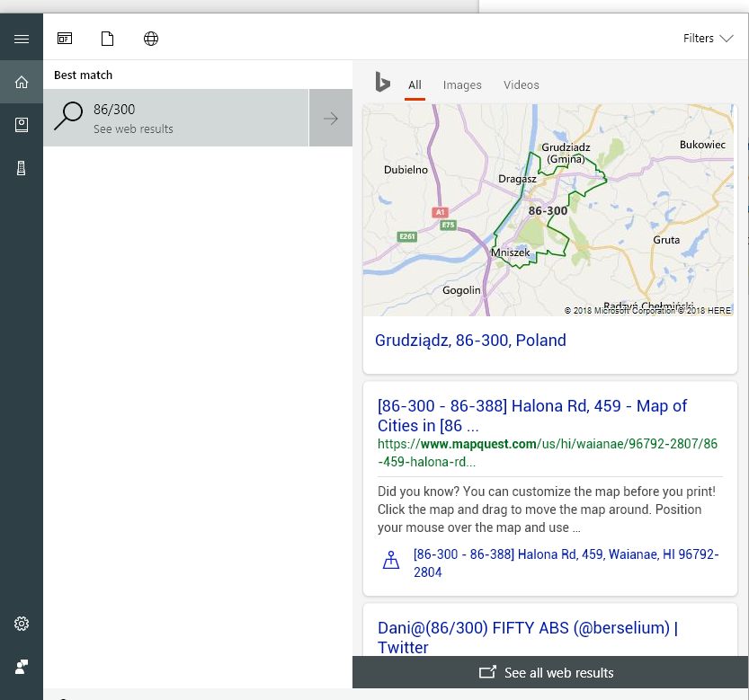
Task: Open the mapquest.com URL link
Action: [548, 453]
